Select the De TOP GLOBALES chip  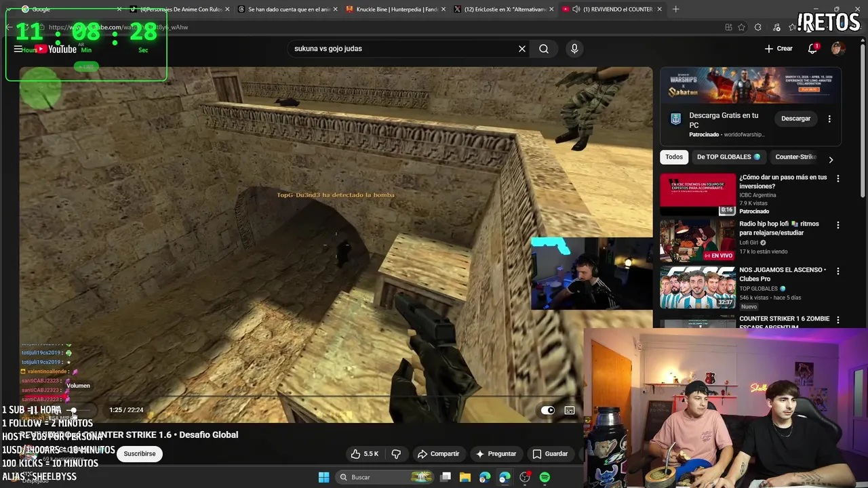(728, 157)
